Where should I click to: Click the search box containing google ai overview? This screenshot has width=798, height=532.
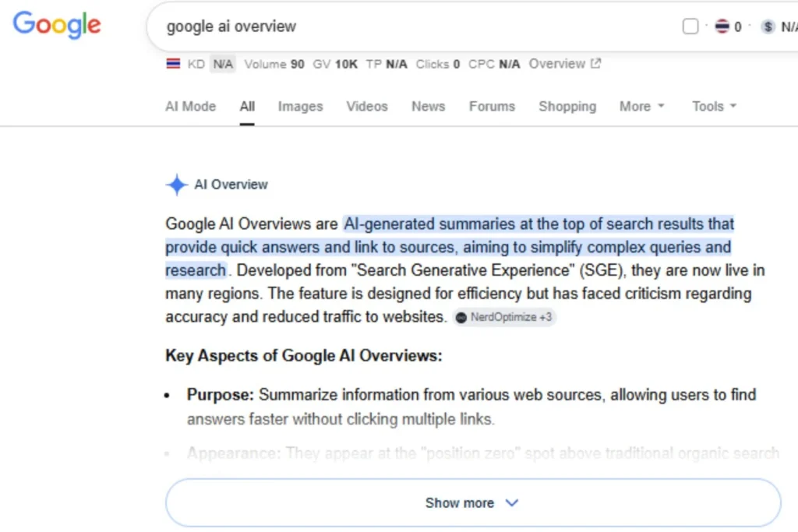point(473,26)
